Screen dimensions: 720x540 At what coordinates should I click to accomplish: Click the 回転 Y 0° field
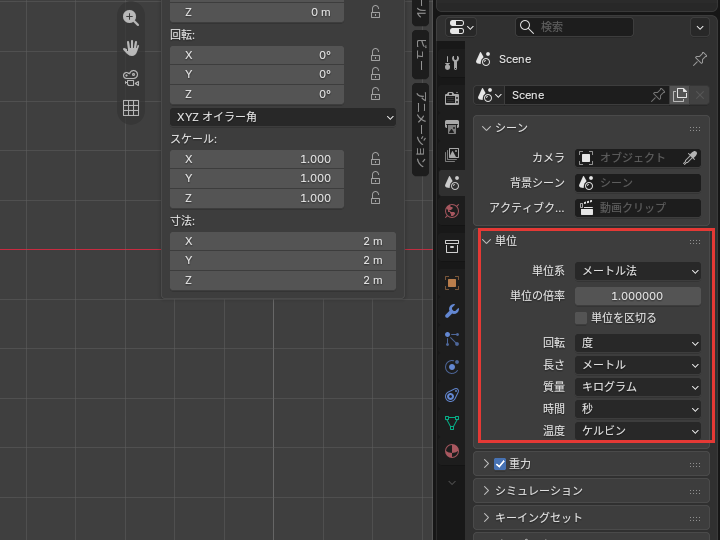(x=257, y=74)
